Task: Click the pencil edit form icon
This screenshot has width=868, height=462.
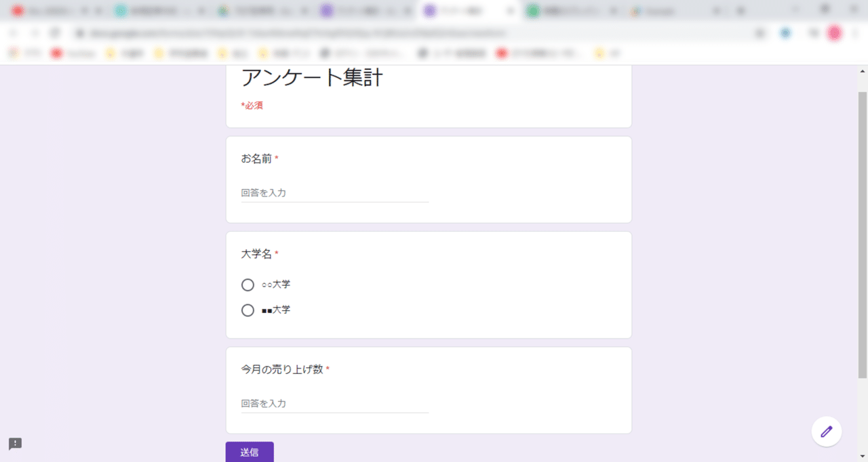Action: pos(827,432)
